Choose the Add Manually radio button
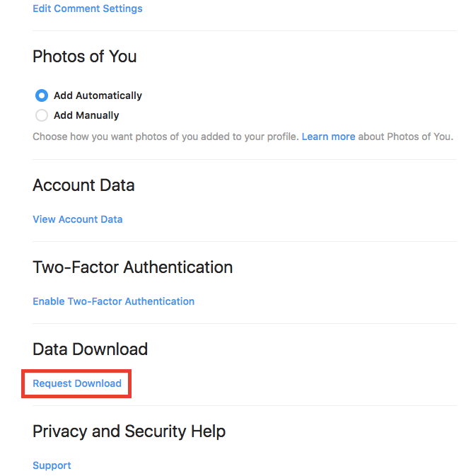Screen dimensions: 466x476 click(x=42, y=115)
